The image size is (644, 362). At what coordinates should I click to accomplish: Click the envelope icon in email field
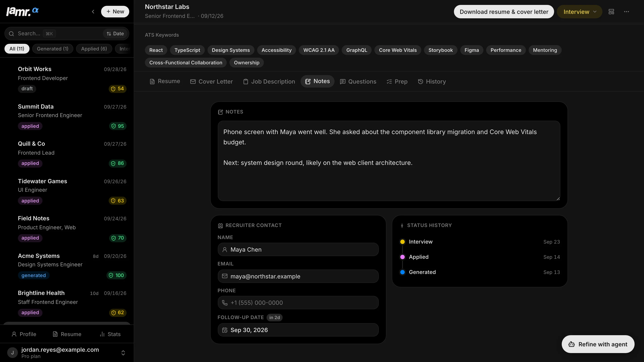point(225,276)
